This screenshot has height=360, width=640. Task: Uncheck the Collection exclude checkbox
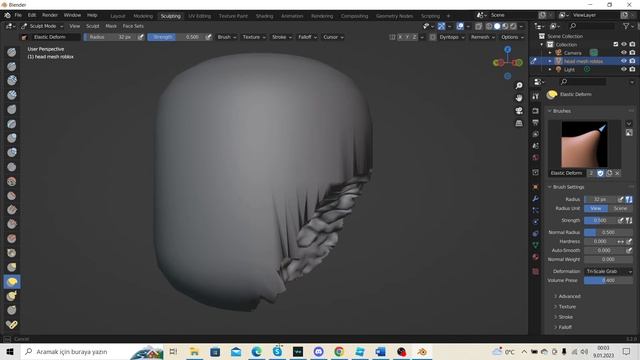click(x=616, y=44)
